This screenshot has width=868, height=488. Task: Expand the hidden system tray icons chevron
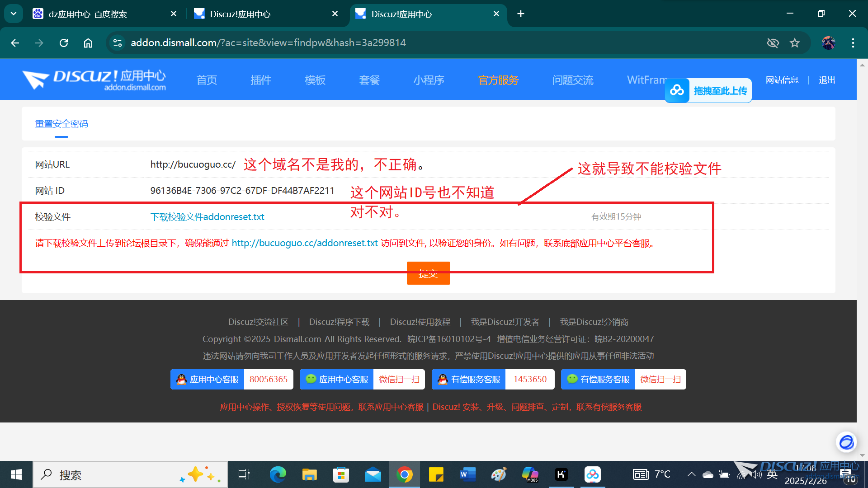click(691, 474)
